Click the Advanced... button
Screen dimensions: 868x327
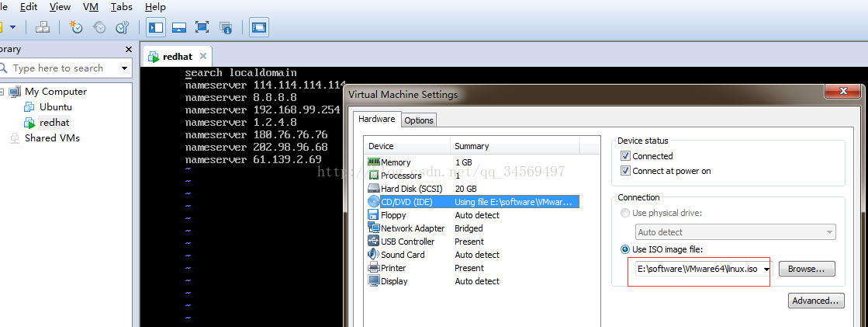tap(816, 301)
